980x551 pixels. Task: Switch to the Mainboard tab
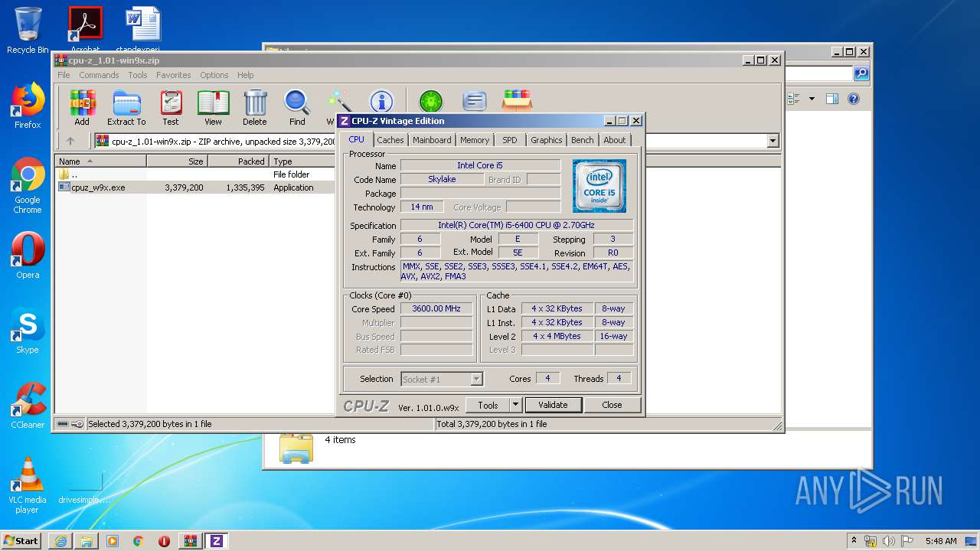coord(432,140)
